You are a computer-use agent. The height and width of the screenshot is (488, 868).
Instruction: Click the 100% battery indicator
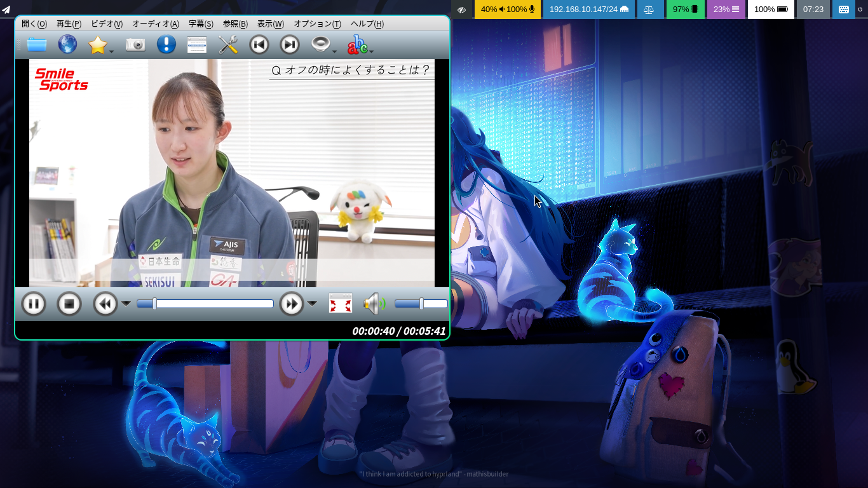click(x=771, y=10)
